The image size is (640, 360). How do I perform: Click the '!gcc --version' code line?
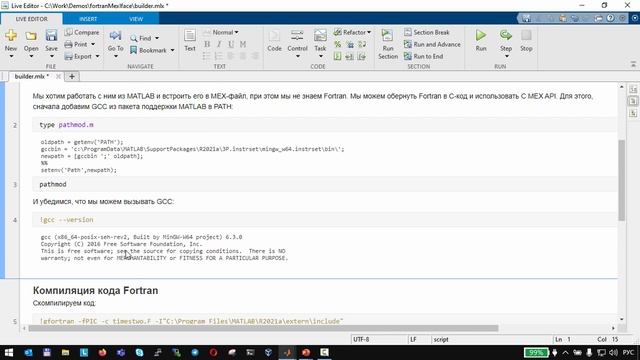pos(324,220)
